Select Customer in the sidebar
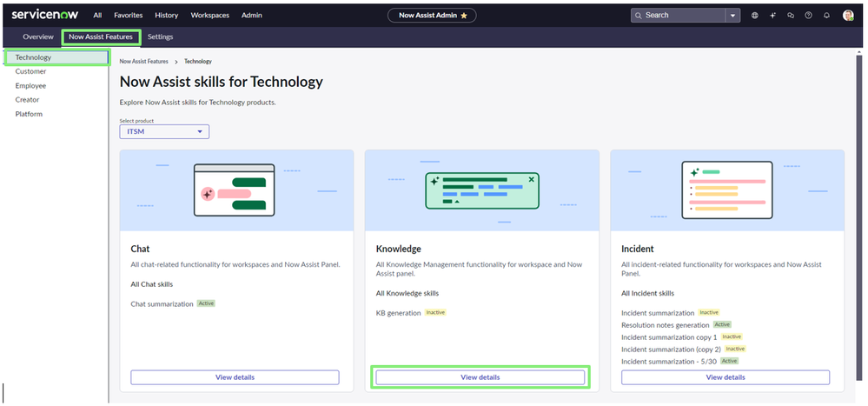Viewport: 868px width, 406px height. tap(31, 71)
